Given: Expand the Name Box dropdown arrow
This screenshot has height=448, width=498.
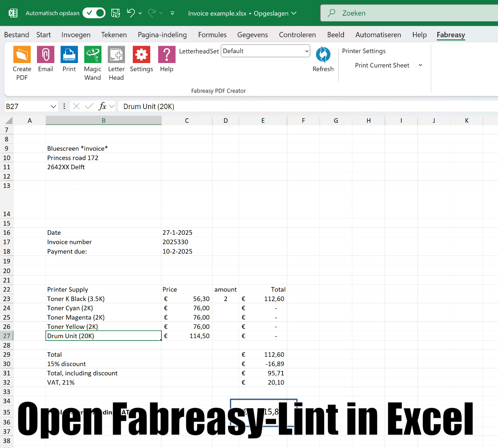Looking at the screenshot, I should (53, 107).
